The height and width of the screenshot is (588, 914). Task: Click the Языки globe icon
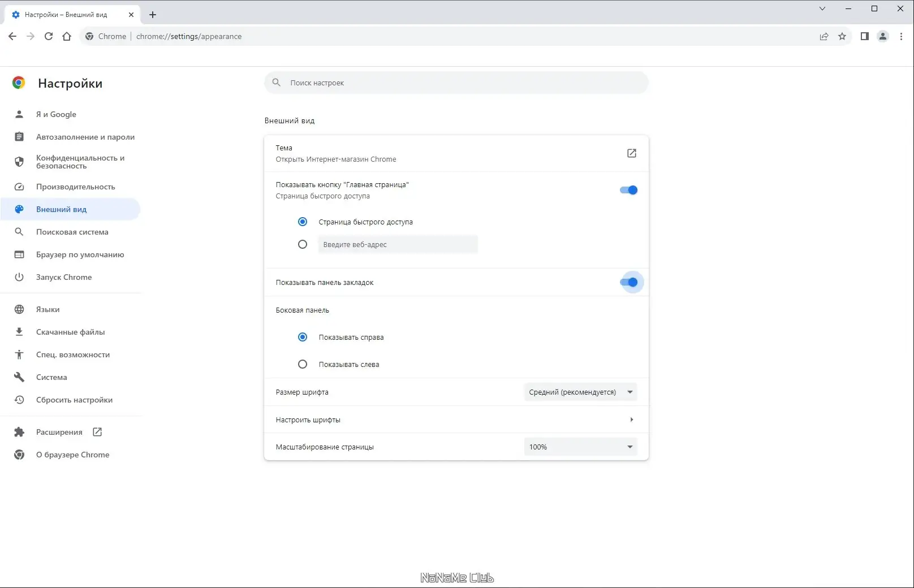tap(19, 309)
